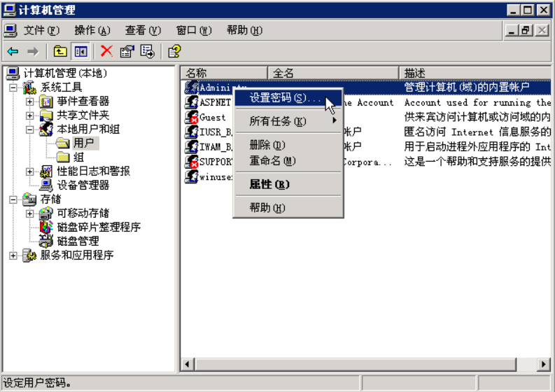Choose 设置密码 from context menu
Image resolution: width=555 pixels, height=392 pixels.
(288, 98)
